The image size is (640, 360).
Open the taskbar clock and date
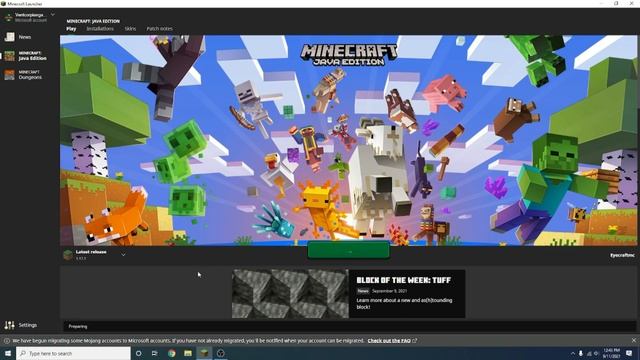point(611,353)
